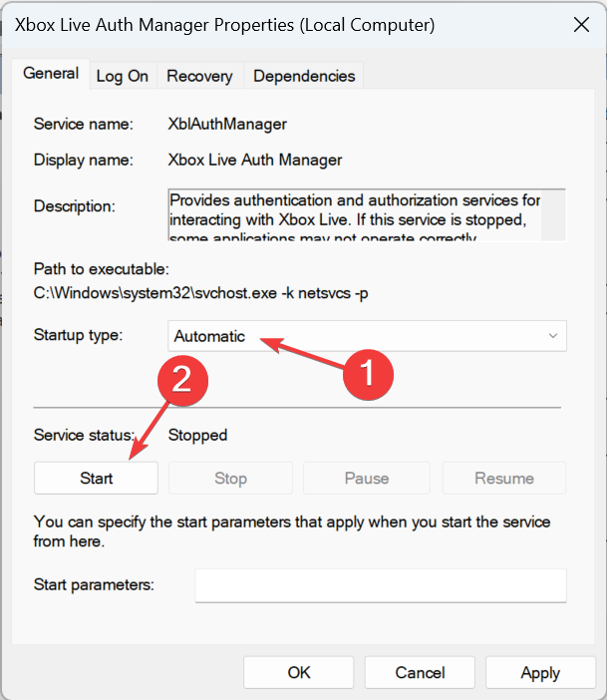The width and height of the screenshot is (607, 700).
Task: Click the disabled Resume button
Action: click(504, 478)
